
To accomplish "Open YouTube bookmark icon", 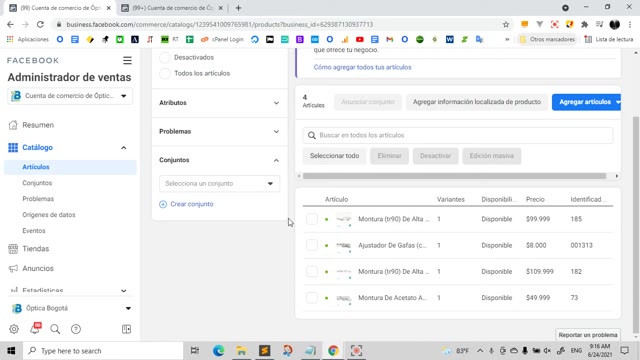I will [x=360, y=39].
